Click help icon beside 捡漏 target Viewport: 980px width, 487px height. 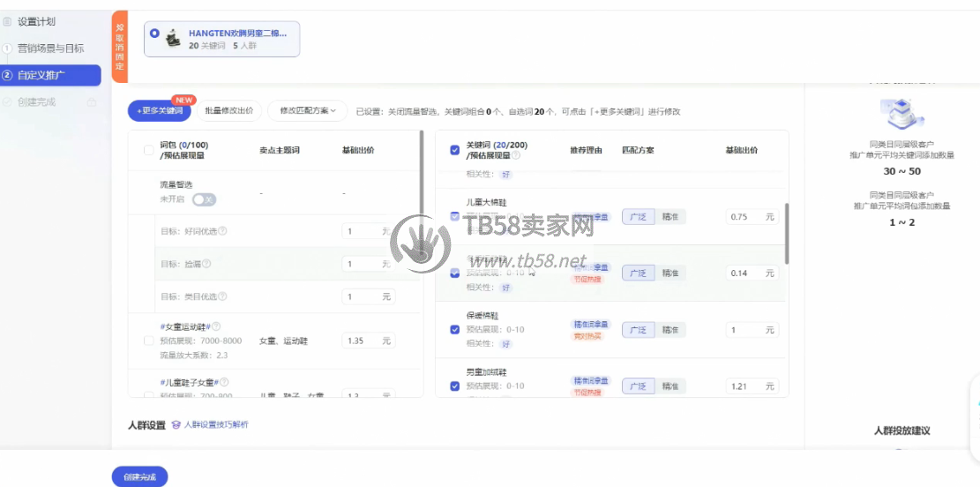pos(207,264)
